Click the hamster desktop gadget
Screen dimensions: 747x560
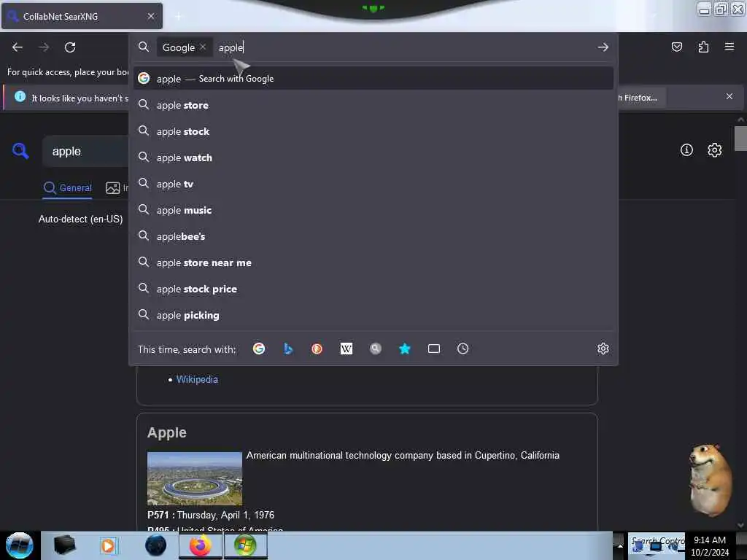(x=711, y=480)
